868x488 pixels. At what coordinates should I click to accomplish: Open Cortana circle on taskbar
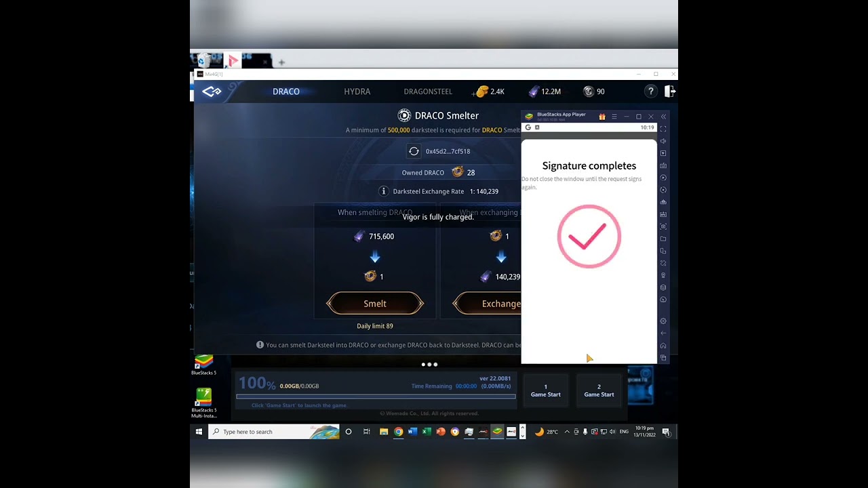tap(349, 432)
